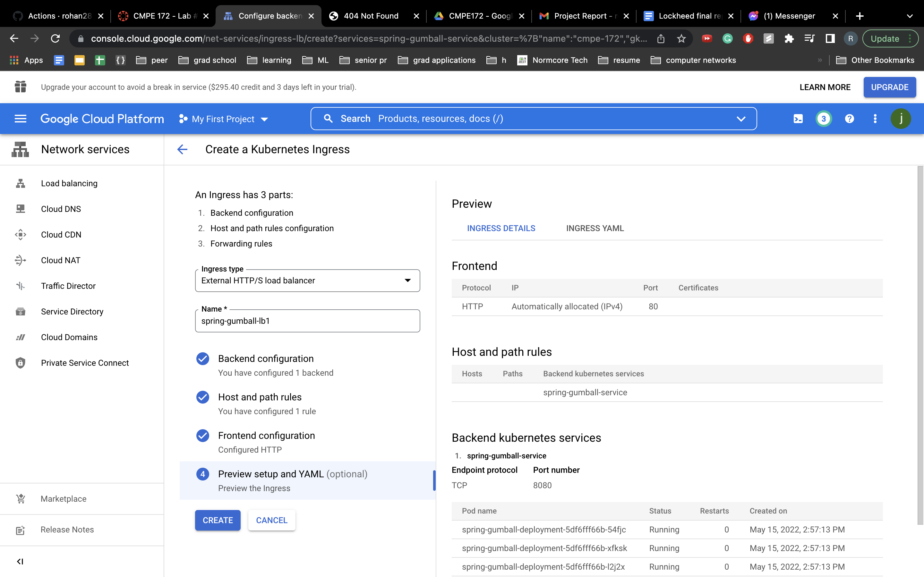Screen dimensions: 924x577
Task: Expand the search bar dropdown chevron
Action: tap(741, 119)
